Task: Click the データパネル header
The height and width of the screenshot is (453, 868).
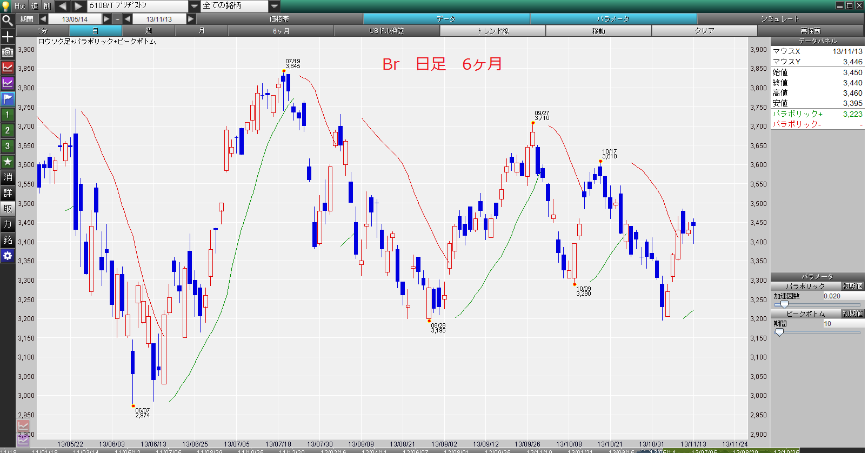Action: click(817, 41)
